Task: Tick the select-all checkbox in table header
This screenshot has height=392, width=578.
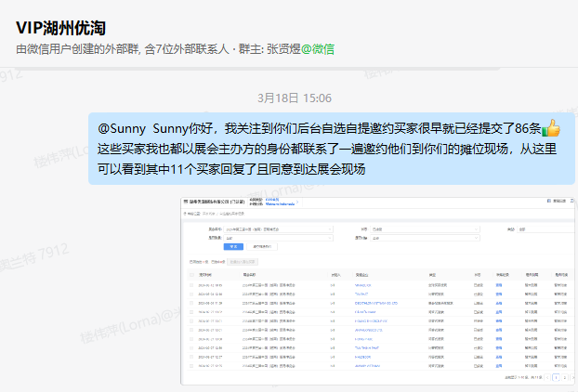Action: tap(190, 275)
